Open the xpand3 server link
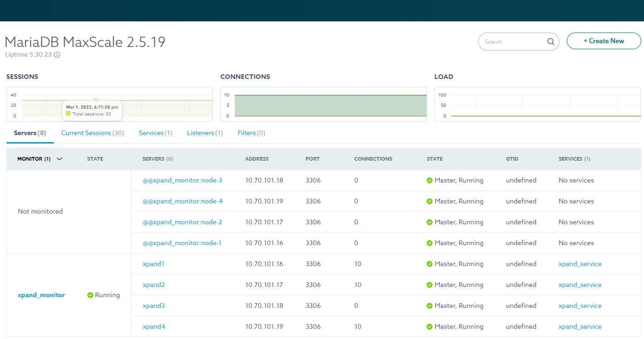This screenshot has height=339, width=644. [154, 306]
